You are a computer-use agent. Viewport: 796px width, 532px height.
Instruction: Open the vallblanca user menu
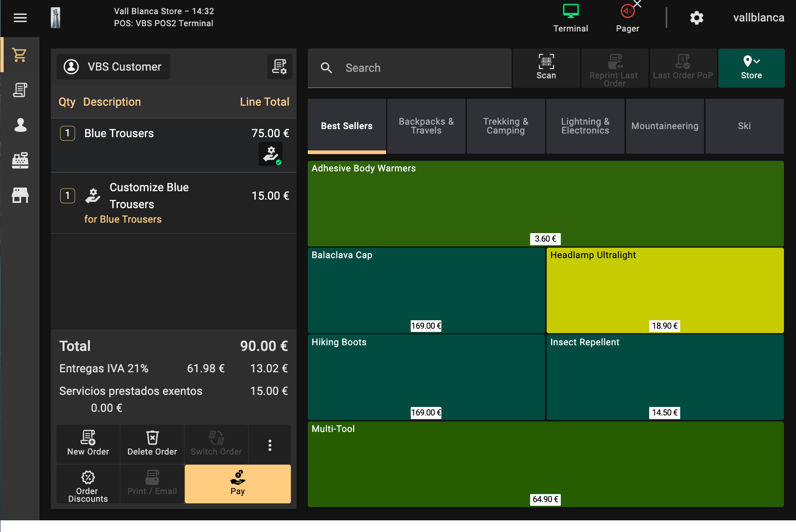[758, 18]
